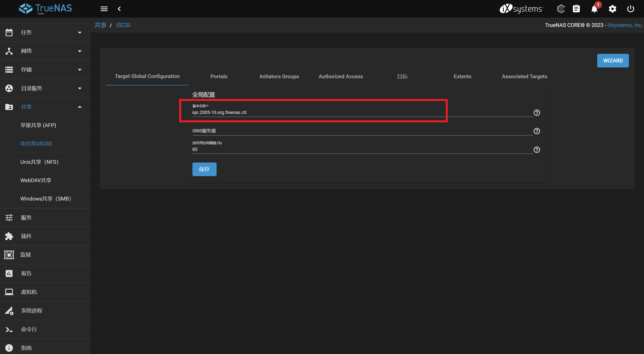This screenshot has width=644, height=354.
Task: Click the power icon
Action: (x=630, y=9)
